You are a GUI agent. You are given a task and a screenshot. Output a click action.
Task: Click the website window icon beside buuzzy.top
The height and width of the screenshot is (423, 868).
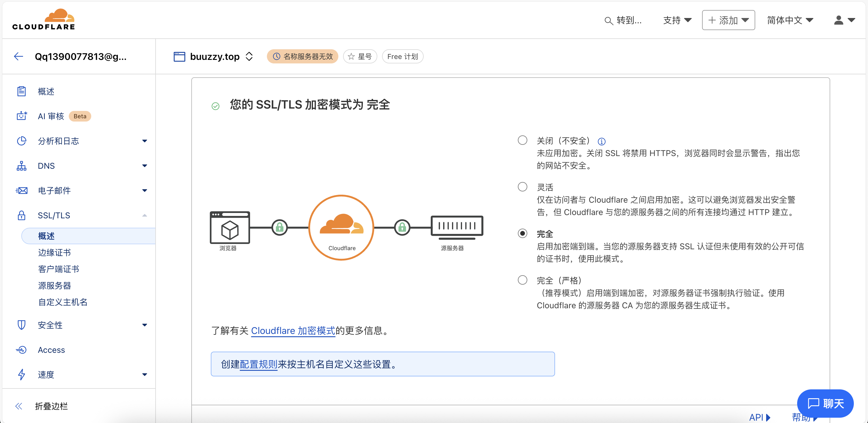point(179,57)
